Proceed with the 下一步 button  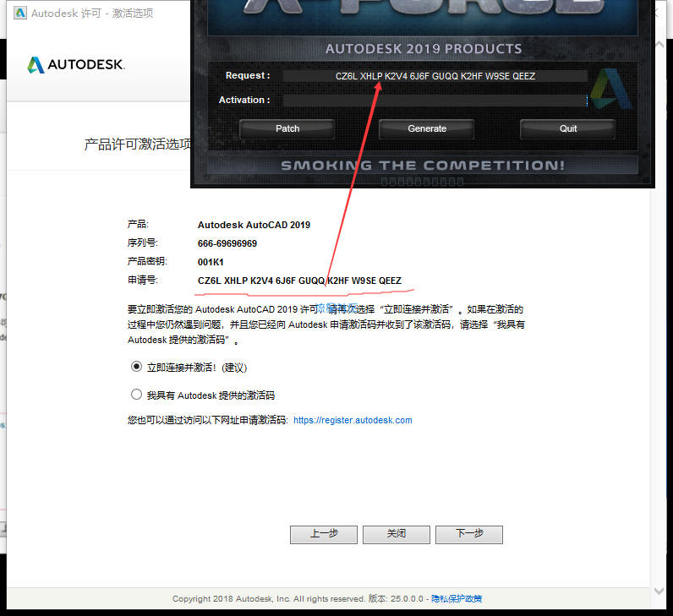(469, 535)
